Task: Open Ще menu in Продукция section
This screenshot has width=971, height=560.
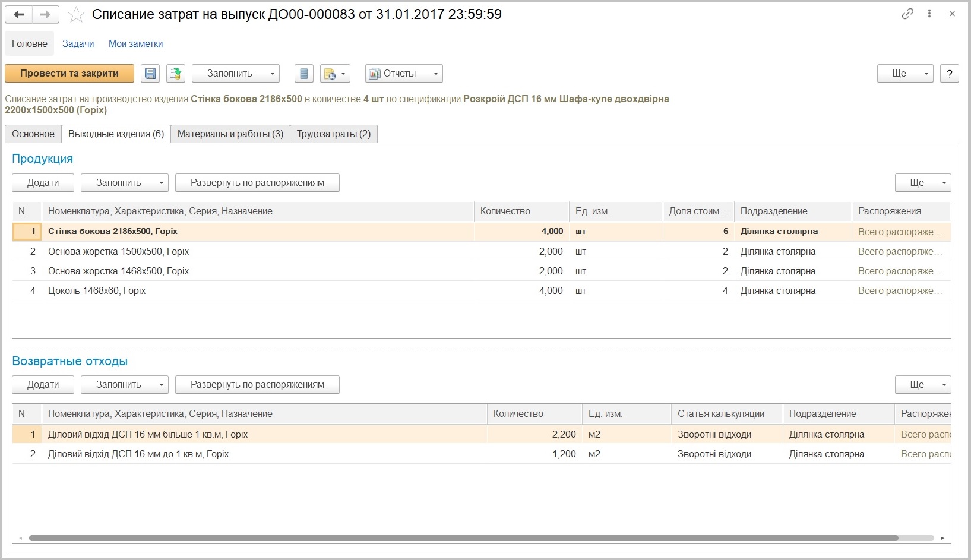Action: coord(923,183)
